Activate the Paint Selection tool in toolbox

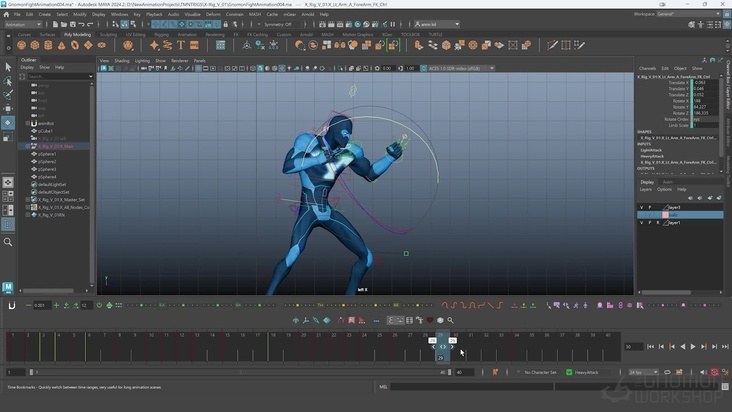coord(8,95)
